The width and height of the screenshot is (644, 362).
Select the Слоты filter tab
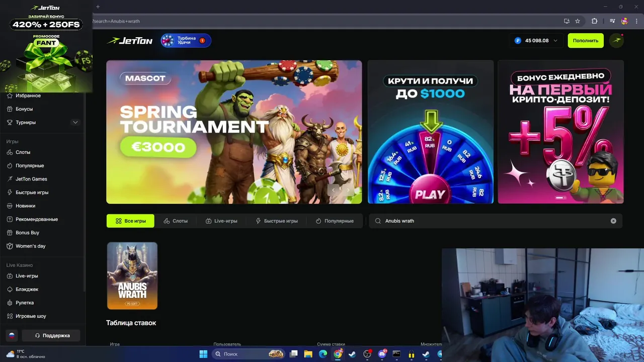[176, 221]
